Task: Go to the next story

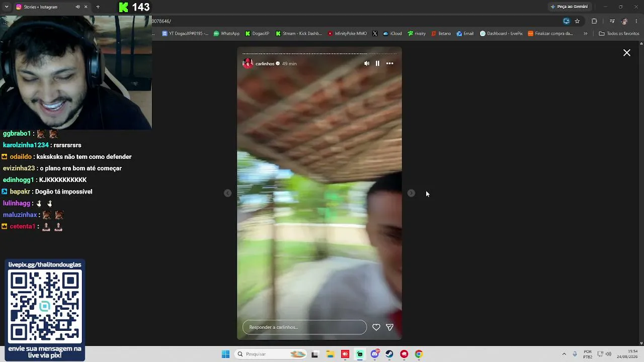Action: coord(411,193)
